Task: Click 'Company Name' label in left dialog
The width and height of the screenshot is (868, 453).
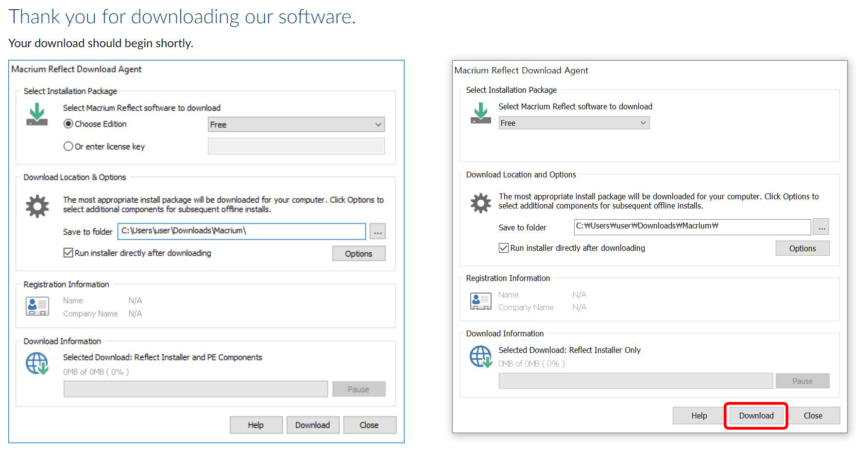Action: point(90,314)
